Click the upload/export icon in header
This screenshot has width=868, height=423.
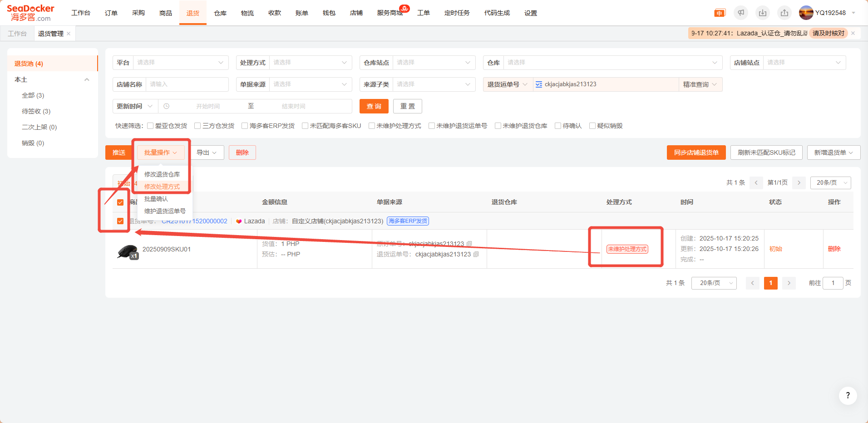[x=784, y=13]
